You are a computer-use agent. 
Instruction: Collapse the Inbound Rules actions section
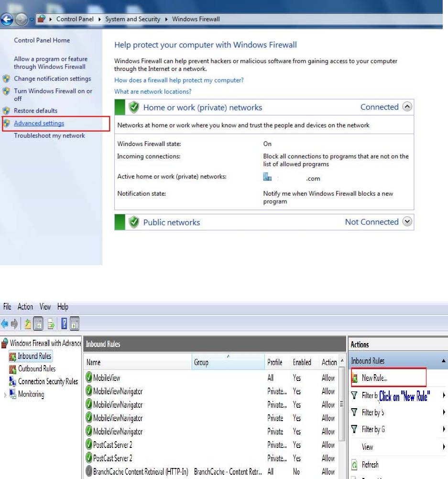tap(443, 361)
